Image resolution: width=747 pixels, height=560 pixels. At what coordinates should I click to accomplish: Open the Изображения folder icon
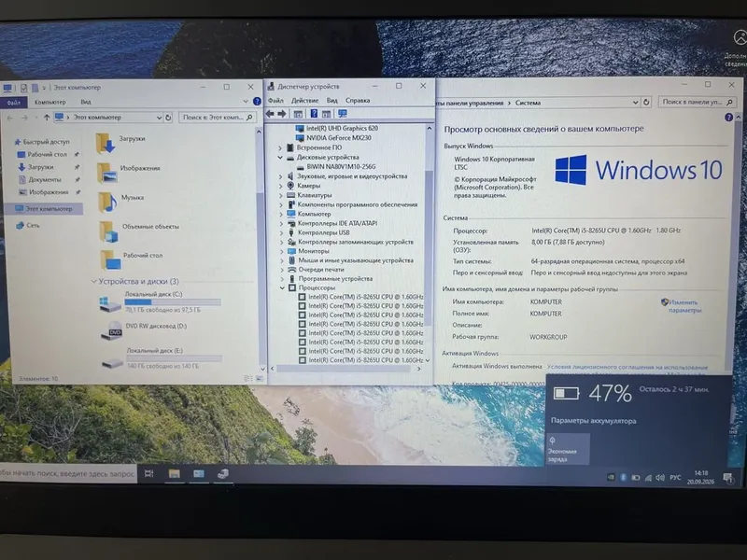(106, 173)
